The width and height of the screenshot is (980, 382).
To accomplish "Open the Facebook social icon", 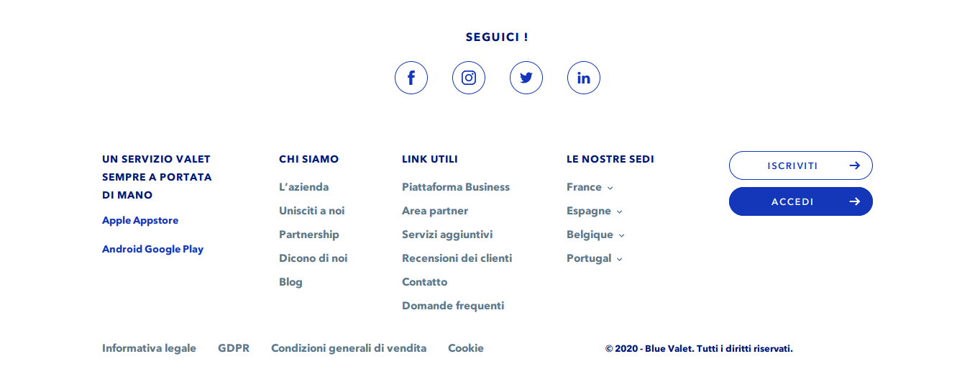I will (411, 78).
